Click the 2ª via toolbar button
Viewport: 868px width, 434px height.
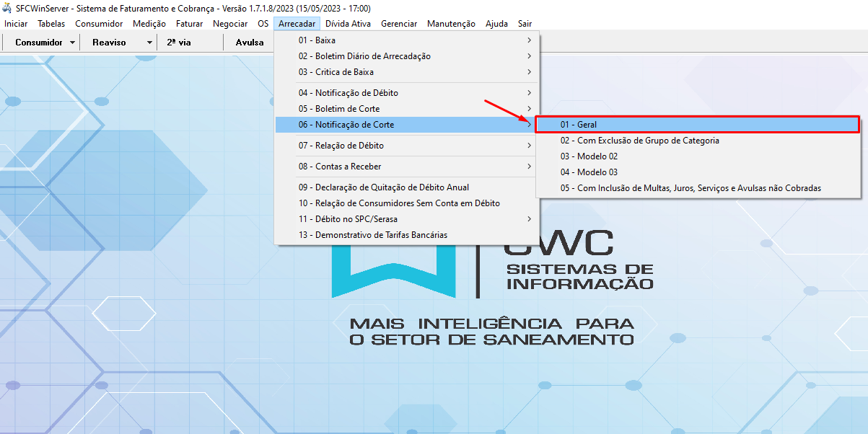pos(178,43)
